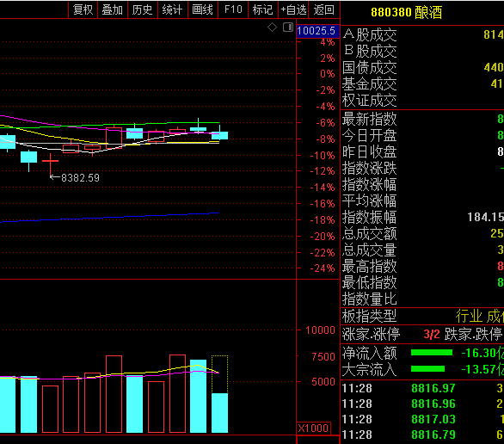Open F10 company information

pos(233,9)
